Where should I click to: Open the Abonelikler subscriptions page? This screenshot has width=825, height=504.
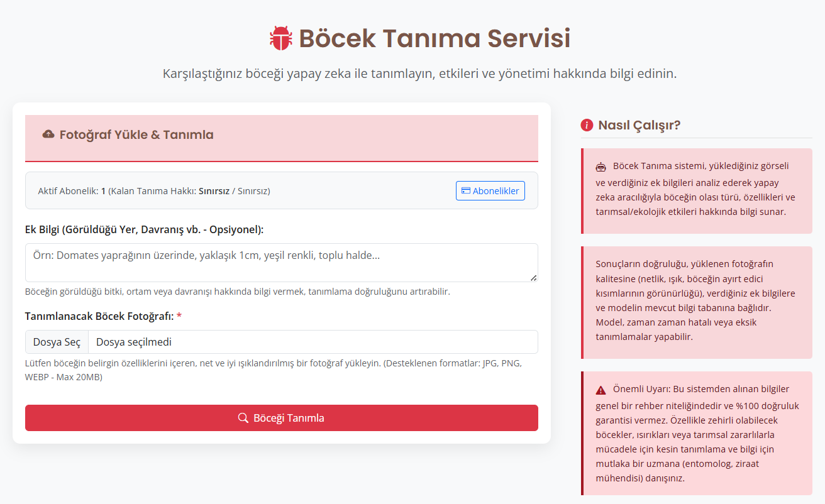click(x=490, y=190)
